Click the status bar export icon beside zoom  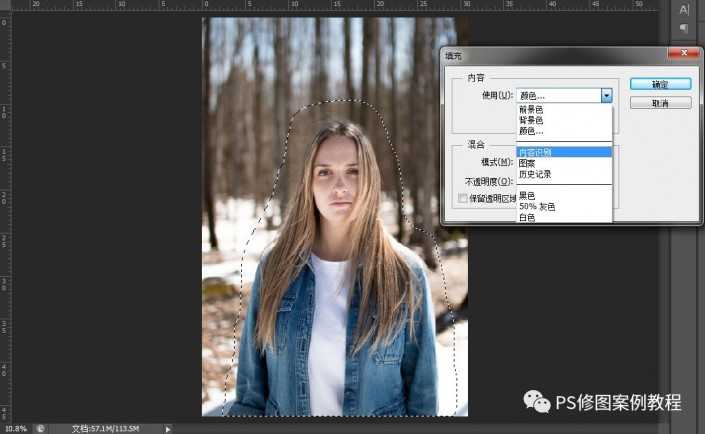coord(40,429)
